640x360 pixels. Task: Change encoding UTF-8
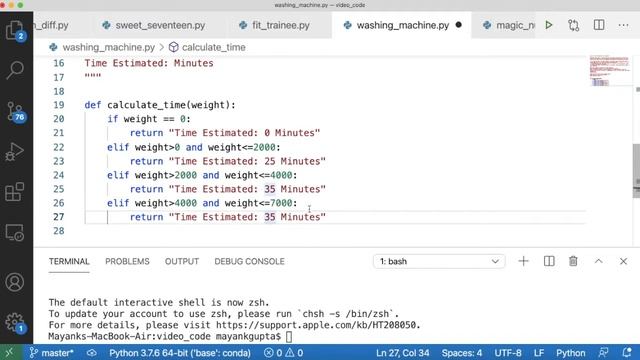pos(508,353)
